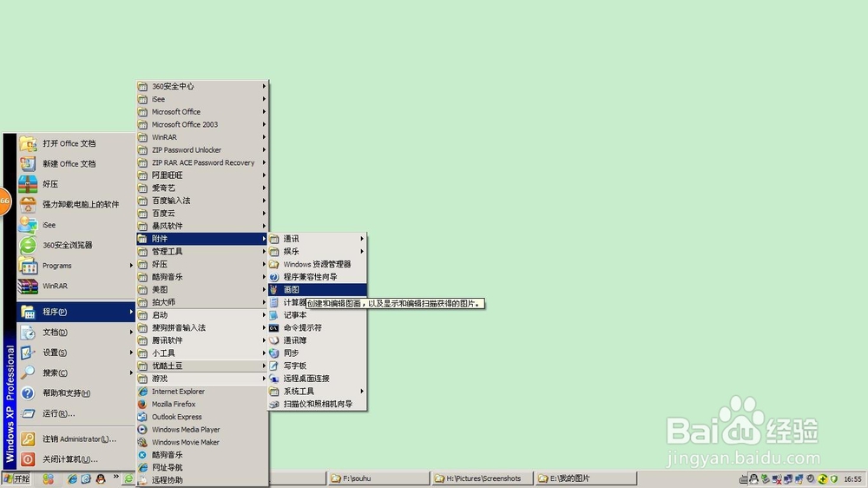Launch 画图 (Paint) from Accessories menu
868x488 pixels.
[317, 290]
